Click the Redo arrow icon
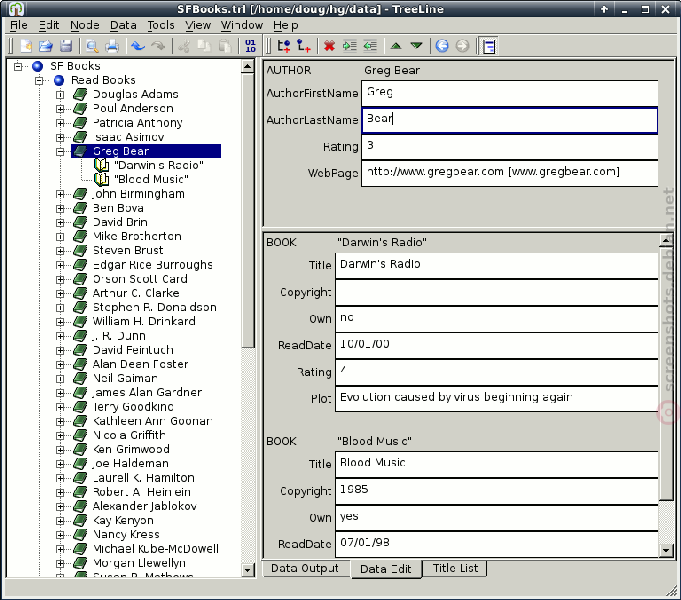 coord(158,46)
